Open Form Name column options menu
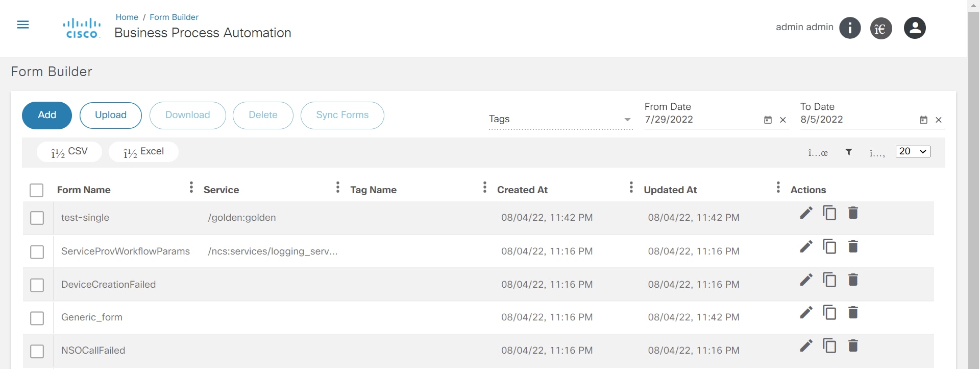 (191, 188)
